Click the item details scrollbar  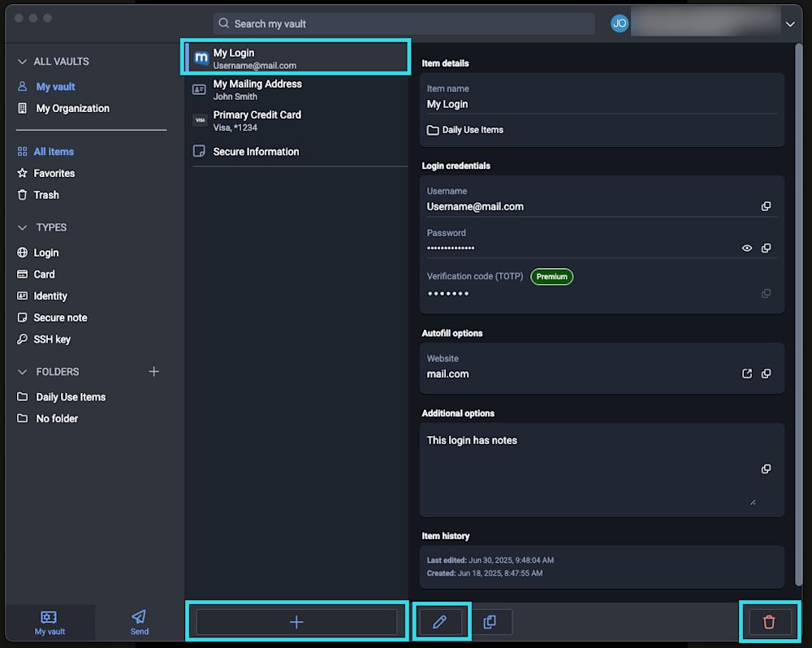point(798,315)
